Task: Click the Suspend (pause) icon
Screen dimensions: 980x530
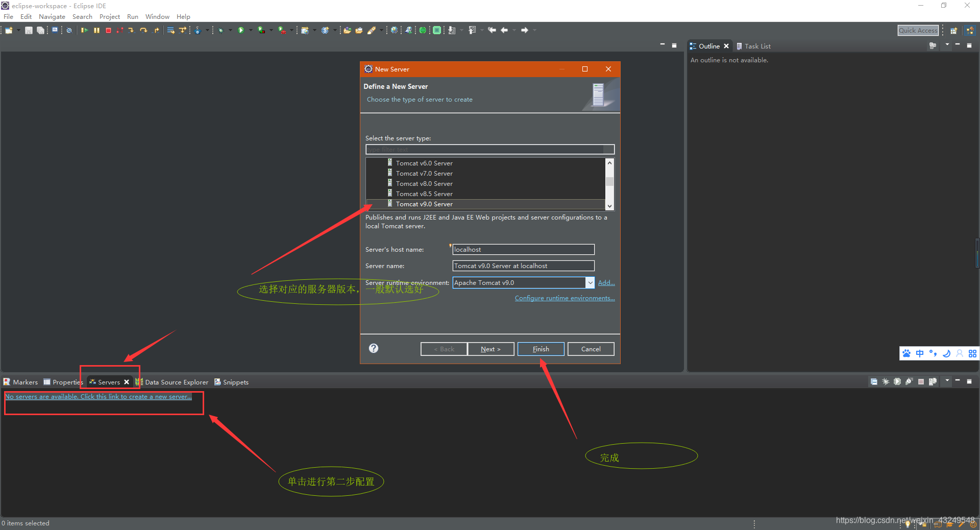Action: point(96,30)
